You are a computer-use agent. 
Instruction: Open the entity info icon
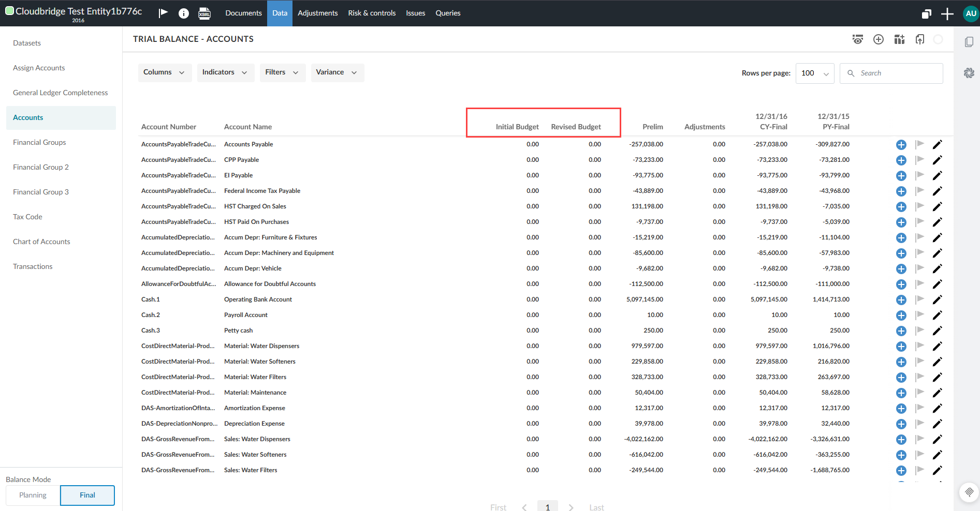click(x=184, y=13)
